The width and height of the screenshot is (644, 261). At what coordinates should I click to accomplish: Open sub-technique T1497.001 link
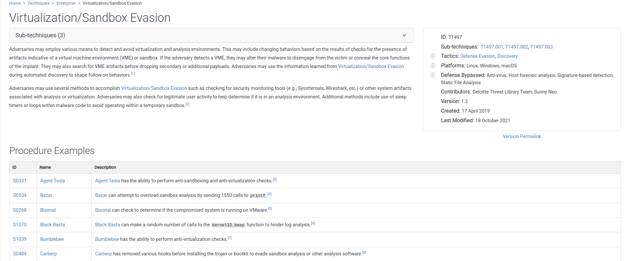click(x=492, y=47)
